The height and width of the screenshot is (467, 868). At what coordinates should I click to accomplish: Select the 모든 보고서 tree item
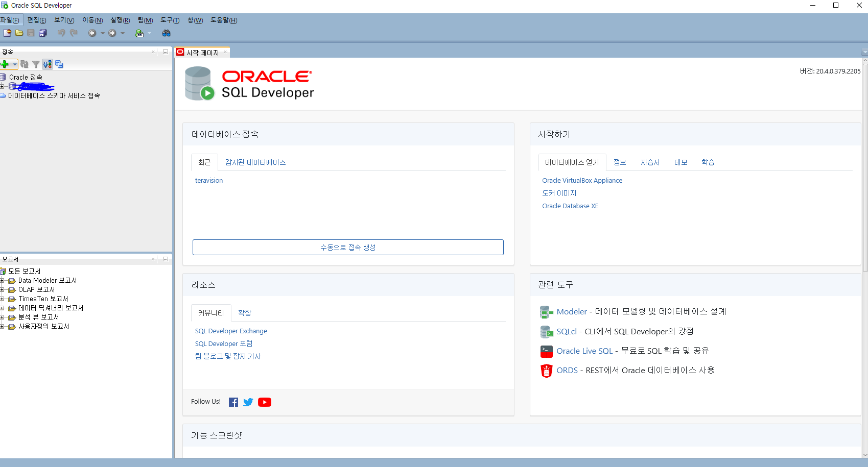pyautogui.click(x=25, y=271)
